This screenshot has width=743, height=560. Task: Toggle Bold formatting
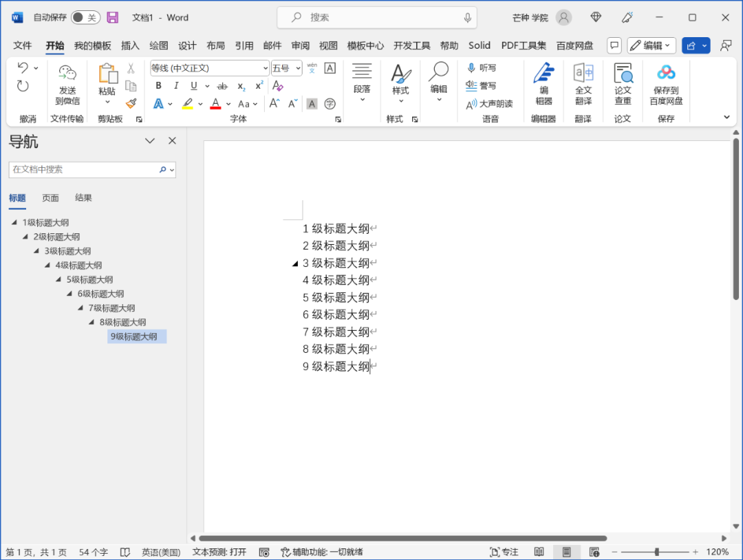click(159, 86)
